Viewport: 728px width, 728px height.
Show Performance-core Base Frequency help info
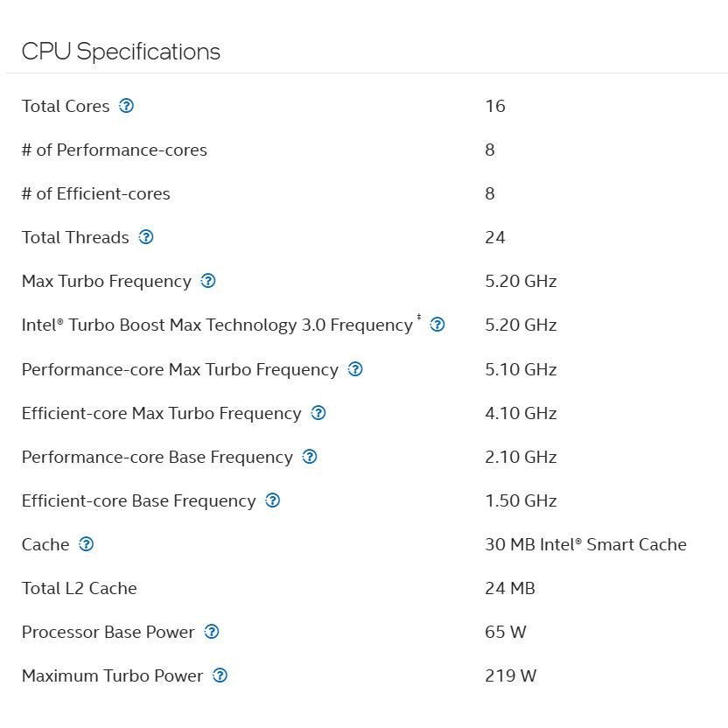click(x=310, y=457)
